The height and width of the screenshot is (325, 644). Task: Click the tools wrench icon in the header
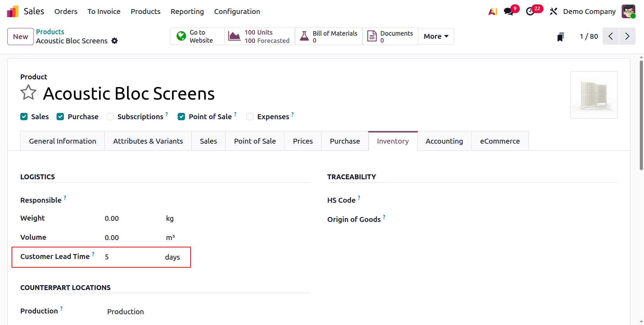[553, 11]
